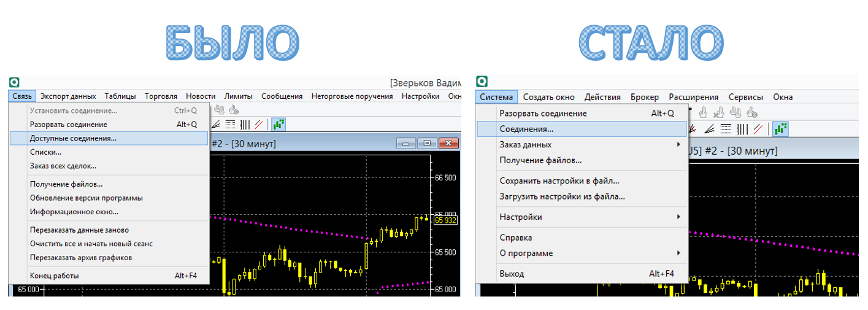Click the candlestick chart icon in БЫЛО screenshot
Viewport: 868px width, 310px height.
pyautogui.click(x=278, y=125)
